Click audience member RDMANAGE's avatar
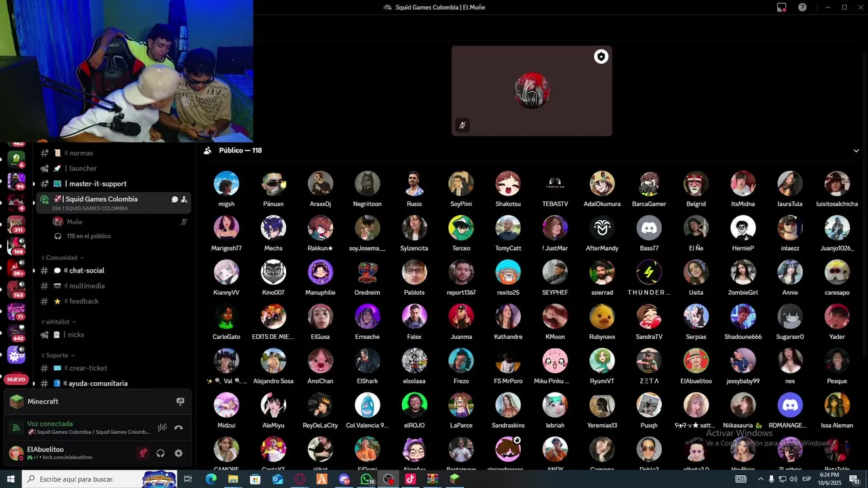Viewport: 868px width, 488px height. [x=790, y=405]
